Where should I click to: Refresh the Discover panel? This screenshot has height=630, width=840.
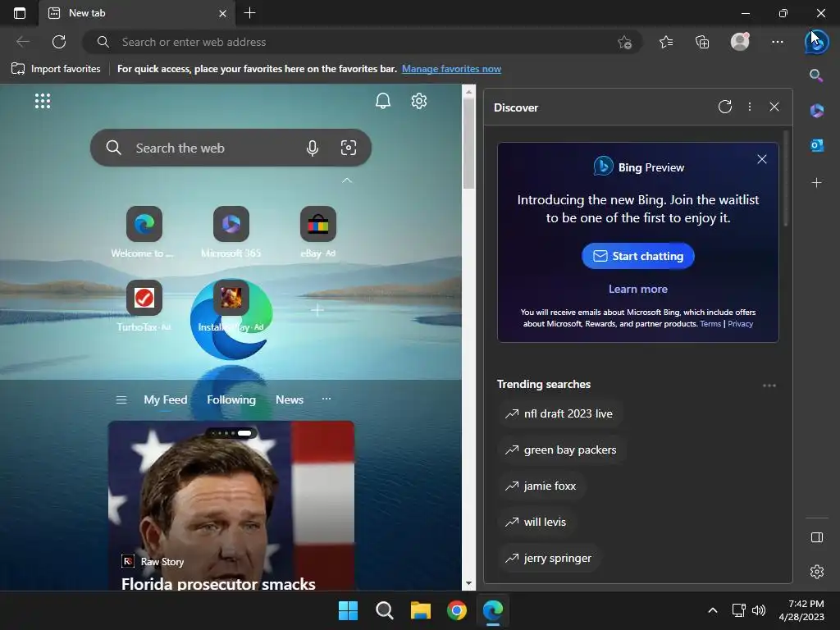[x=725, y=107]
